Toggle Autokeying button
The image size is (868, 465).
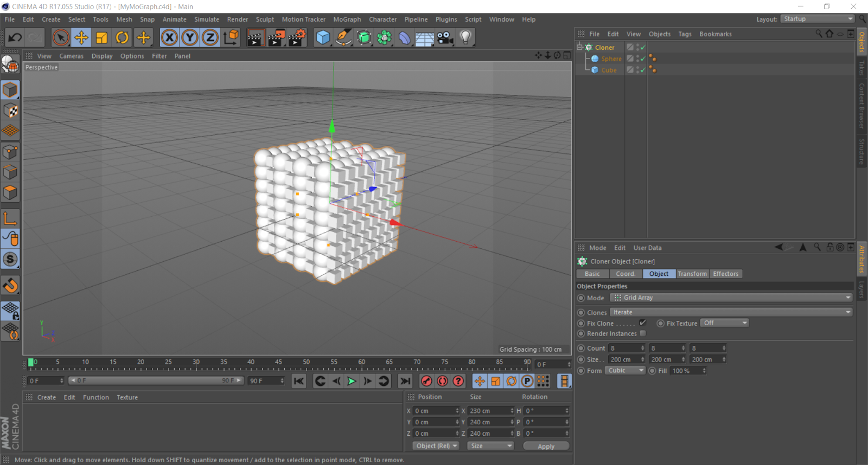442,381
